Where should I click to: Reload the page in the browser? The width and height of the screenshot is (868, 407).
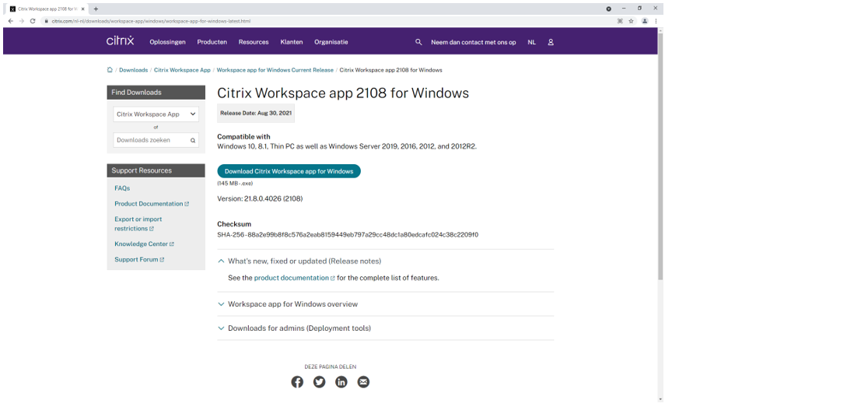point(33,21)
